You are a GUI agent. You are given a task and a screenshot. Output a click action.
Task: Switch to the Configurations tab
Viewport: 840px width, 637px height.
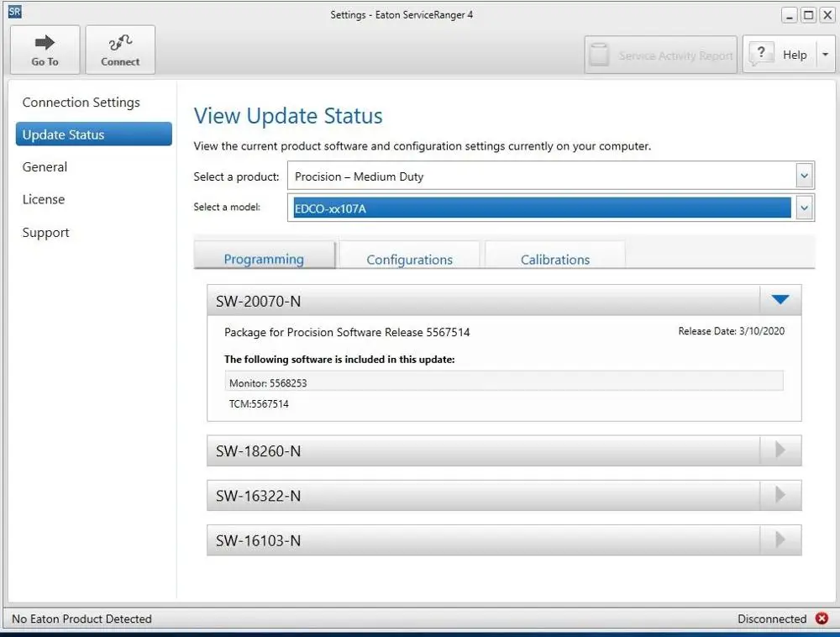pos(409,260)
